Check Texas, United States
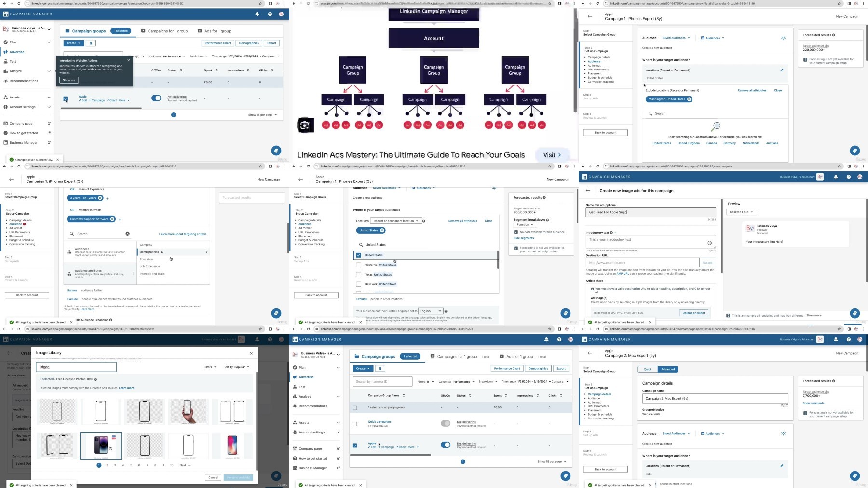The height and width of the screenshot is (488, 868). pos(358,275)
